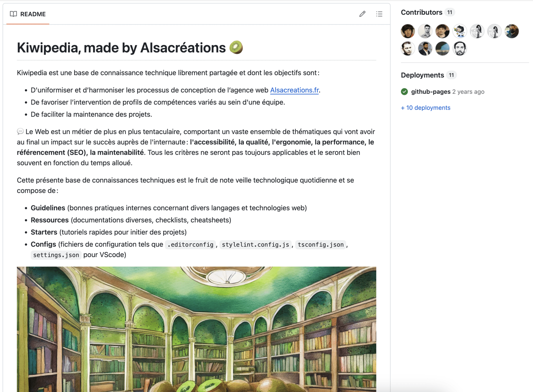Click the Contributors count badge 11
The height and width of the screenshot is (392, 533).
(450, 12)
